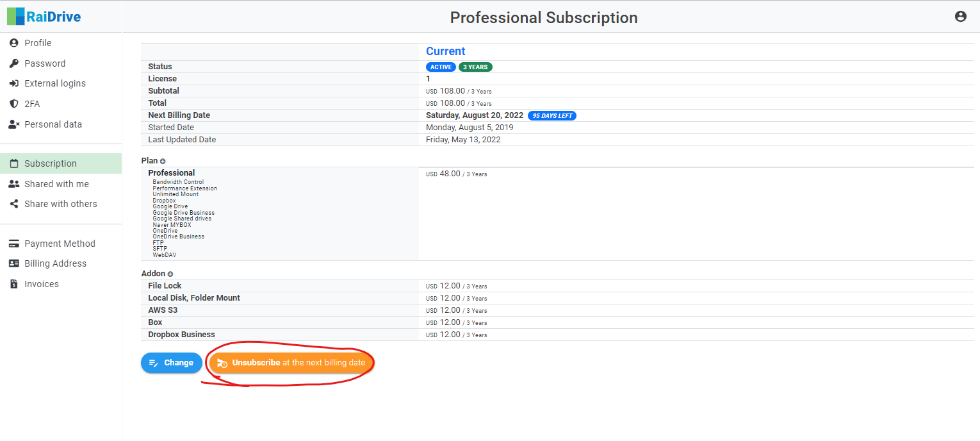Screen dimensions: 980x441
Task: Click the plus icon next to Addon
Action: click(170, 274)
